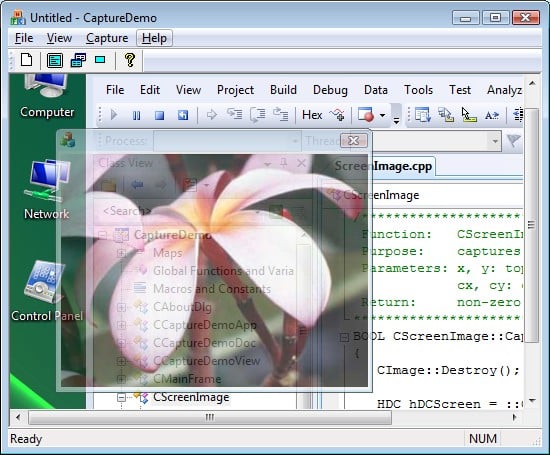Click the Break All pause icon
The width and height of the screenshot is (550, 455).
pyautogui.click(x=136, y=115)
